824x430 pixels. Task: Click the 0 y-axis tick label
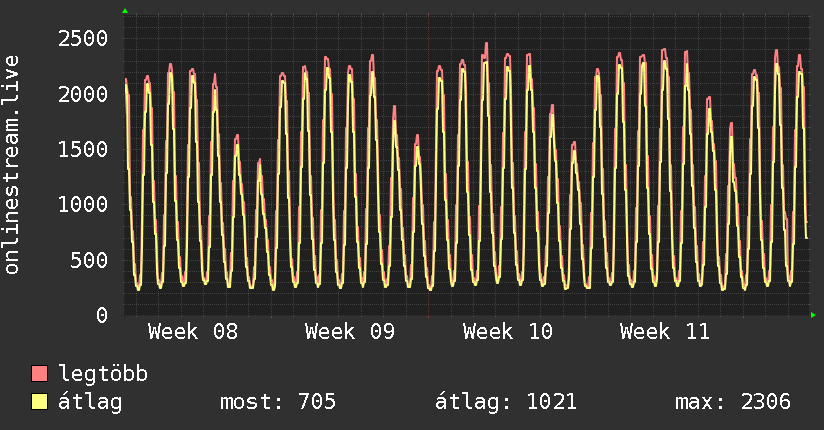coord(102,315)
